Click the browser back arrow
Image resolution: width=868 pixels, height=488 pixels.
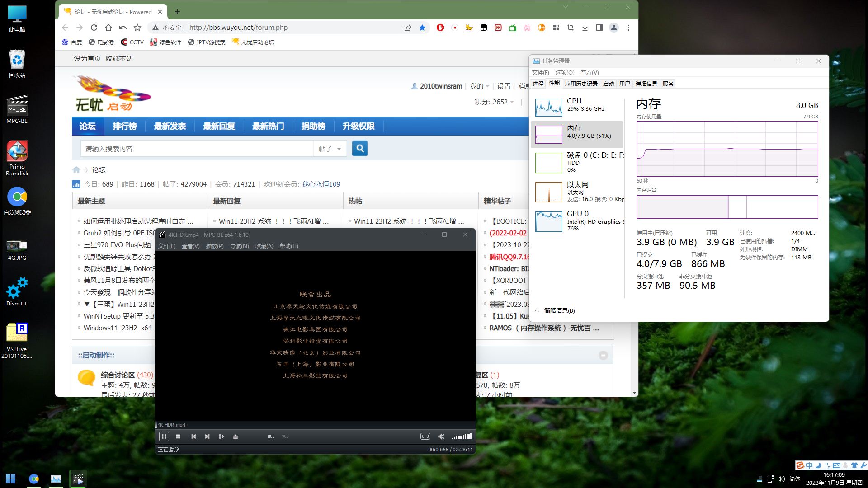coord(65,28)
